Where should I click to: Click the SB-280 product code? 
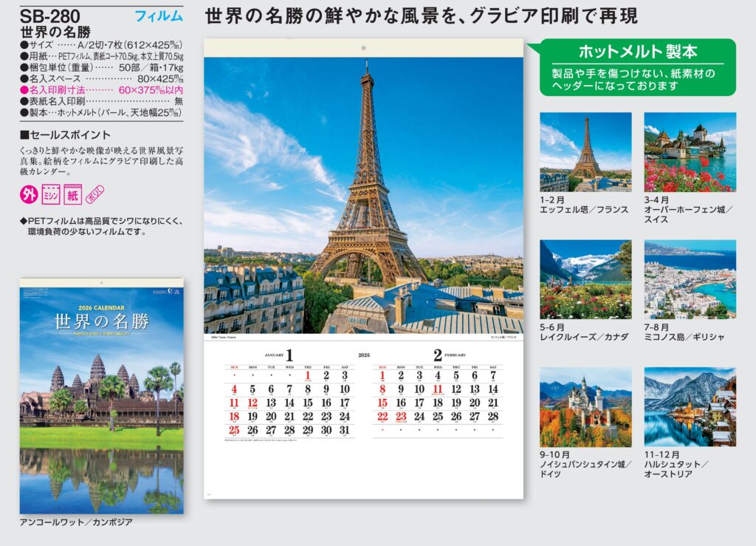click(x=50, y=16)
